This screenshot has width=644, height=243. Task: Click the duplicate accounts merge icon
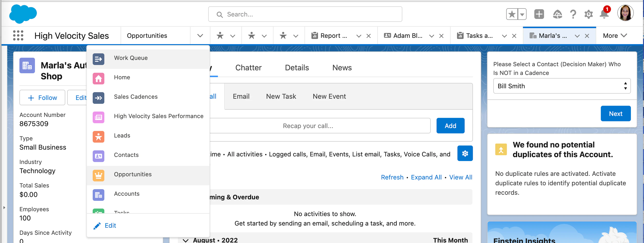(501, 150)
